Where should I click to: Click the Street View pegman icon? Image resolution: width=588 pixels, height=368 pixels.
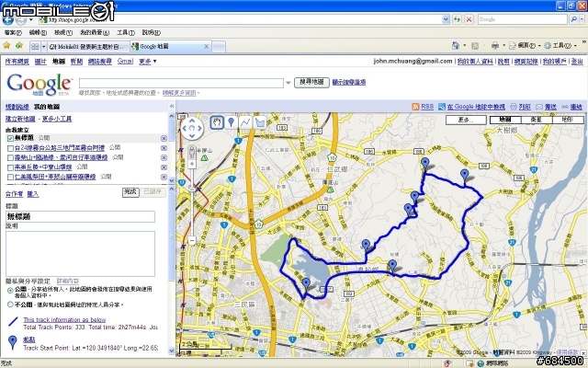(192, 153)
